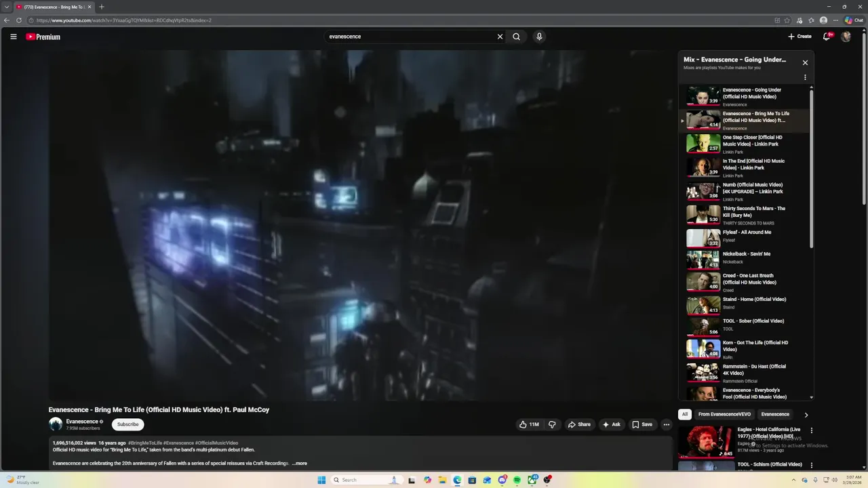Save the video to a playlist
This screenshot has height=488, width=868.
pos(642,424)
